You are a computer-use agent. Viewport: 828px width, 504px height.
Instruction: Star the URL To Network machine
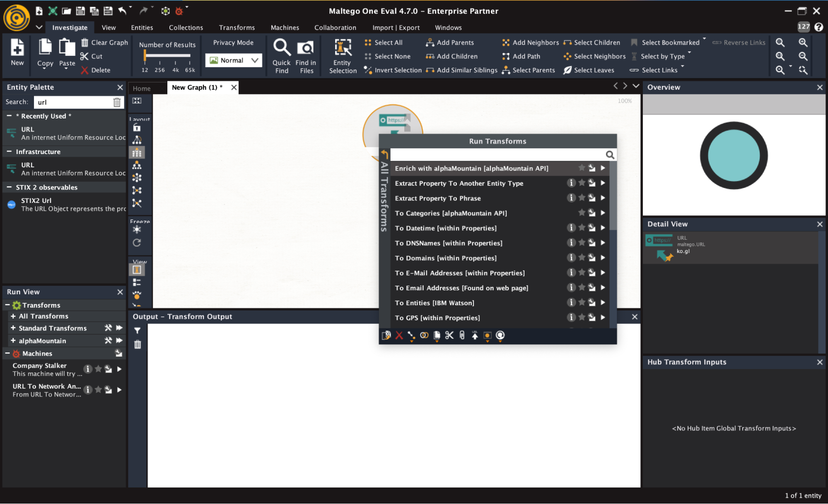tap(98, 389)
